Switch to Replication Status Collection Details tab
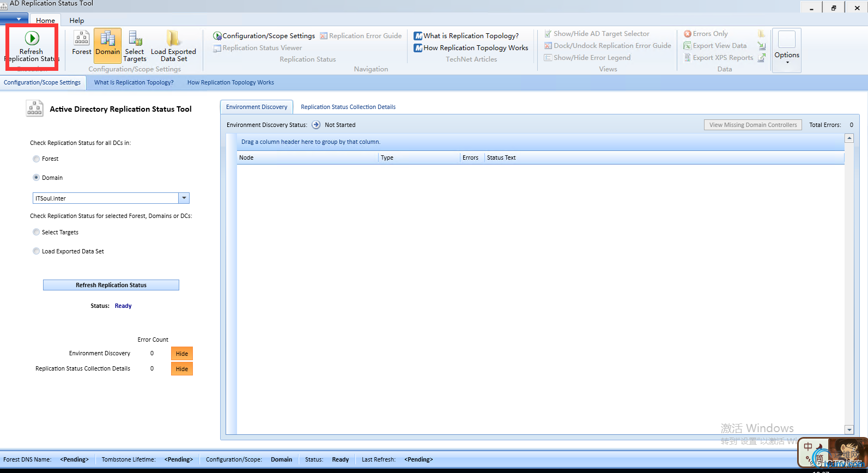Viewport: 868px width, 473px height. tap(348, 107)
